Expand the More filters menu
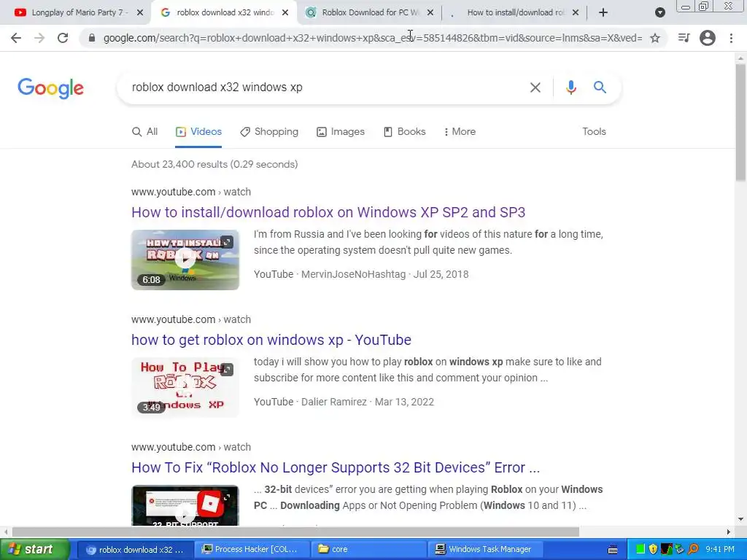This screenshot has width=747, height=560. 460,131
